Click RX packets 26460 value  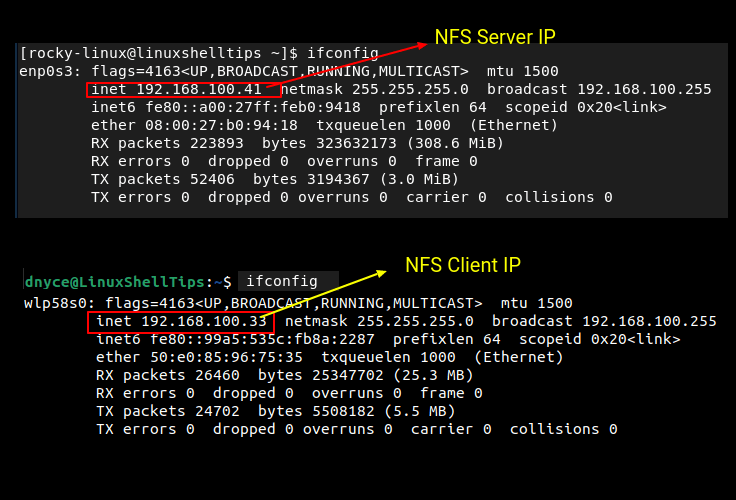[x=168, y=375]
